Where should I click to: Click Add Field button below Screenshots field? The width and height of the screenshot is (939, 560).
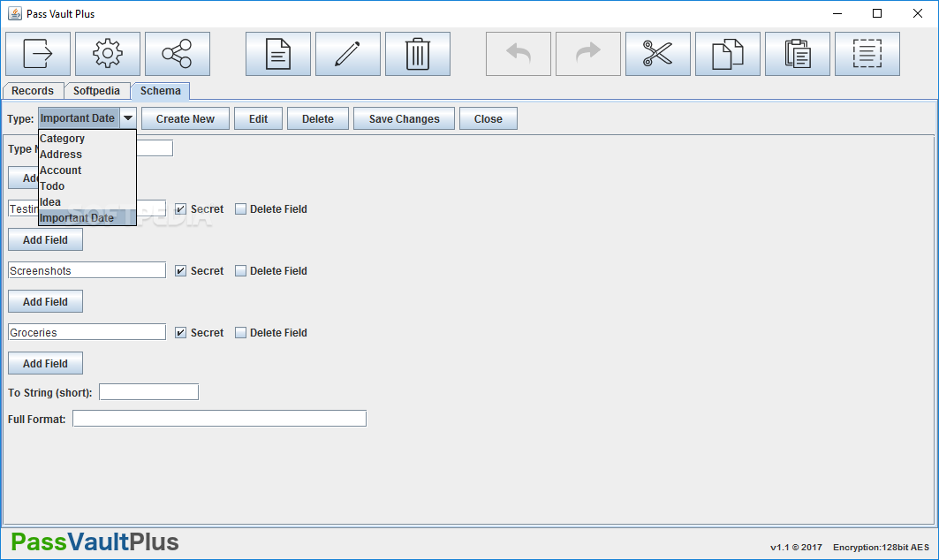coord(46,301)
